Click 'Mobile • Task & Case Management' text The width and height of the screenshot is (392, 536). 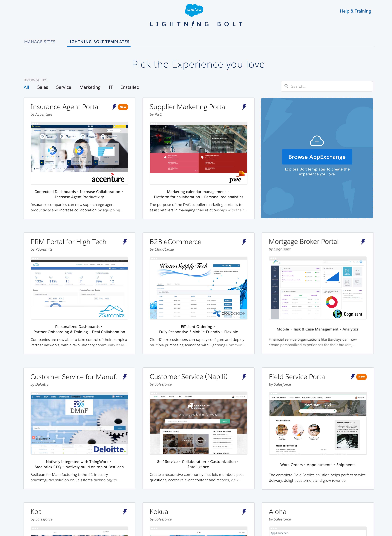coord(307,329)
